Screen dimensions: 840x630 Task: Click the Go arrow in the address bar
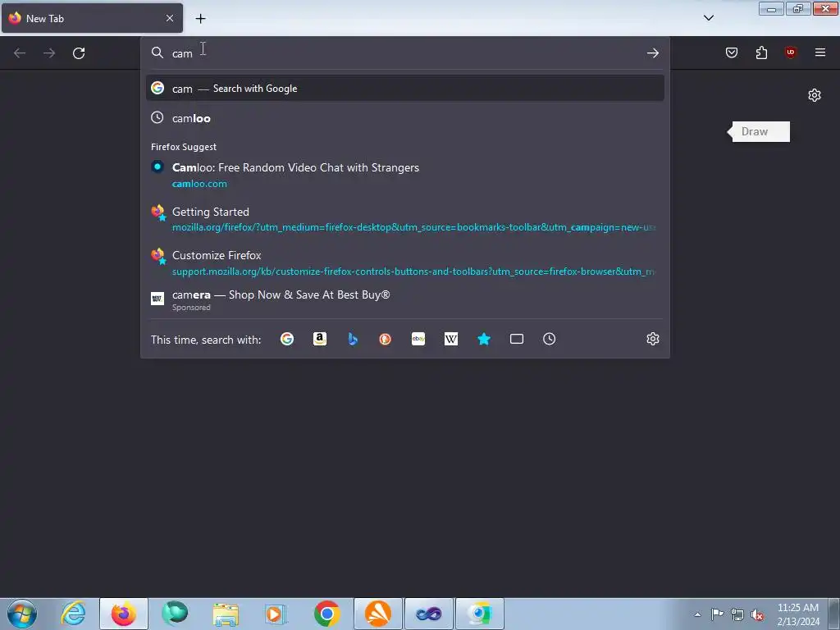click(x=652, y=53)
